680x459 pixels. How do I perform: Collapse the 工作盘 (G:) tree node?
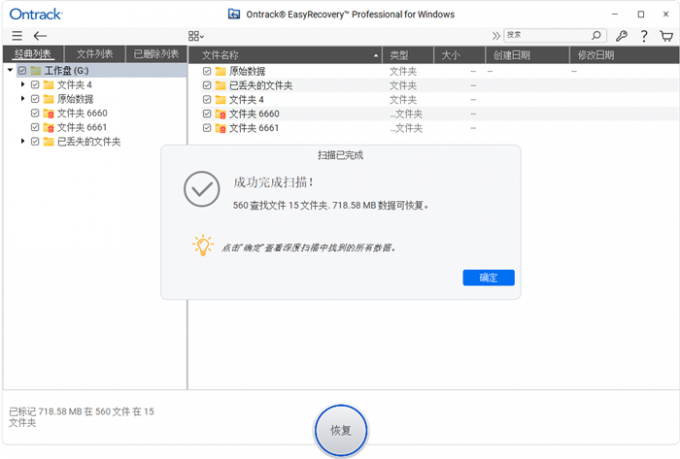[x=10, y=70]
